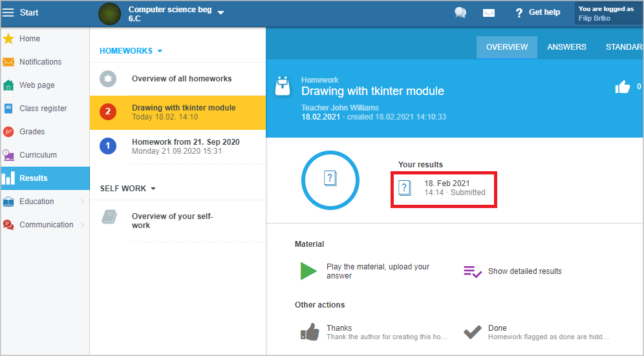Click the question mark help icon
Screen dimensions: 644x356
(x=519, y=13)
